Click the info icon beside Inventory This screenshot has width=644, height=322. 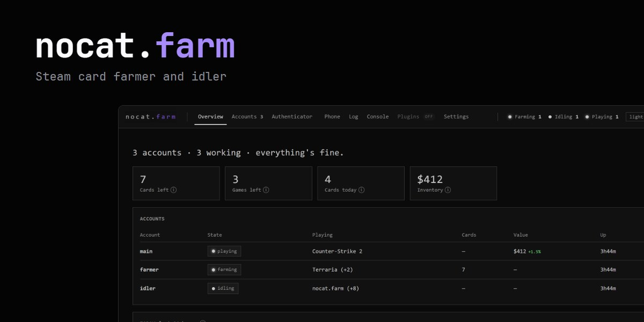coord(448,190)
